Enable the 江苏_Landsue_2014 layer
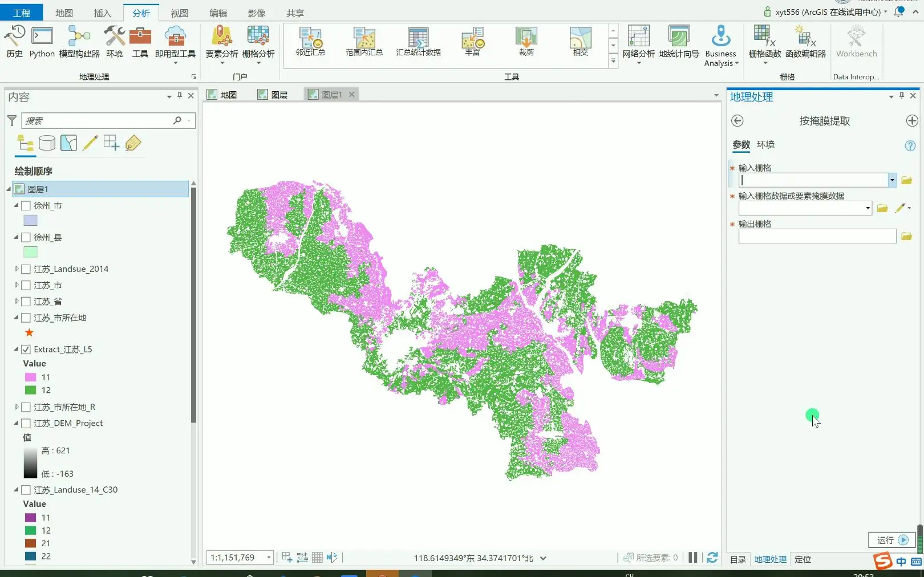The width and height of the screenshot is (924, 577). (x=26, y=269)
